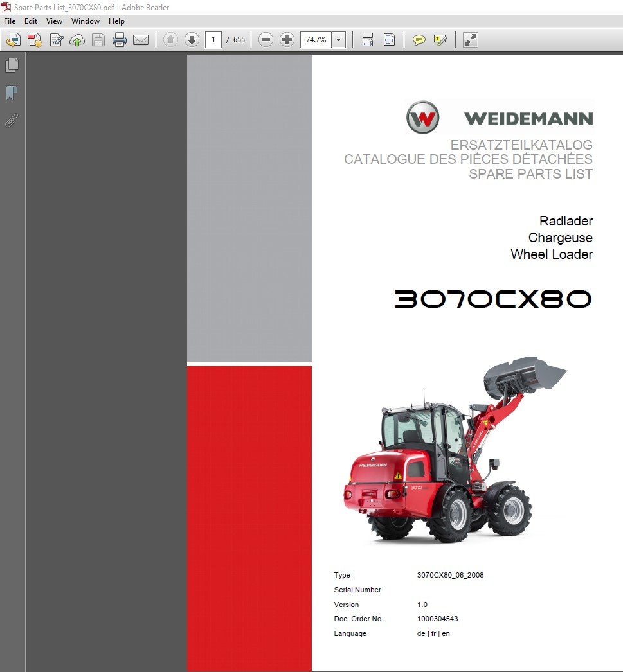Toggle fit-to-window-width scrolling mode
Viewport: 623px width, 672px height.
point(368,40)
